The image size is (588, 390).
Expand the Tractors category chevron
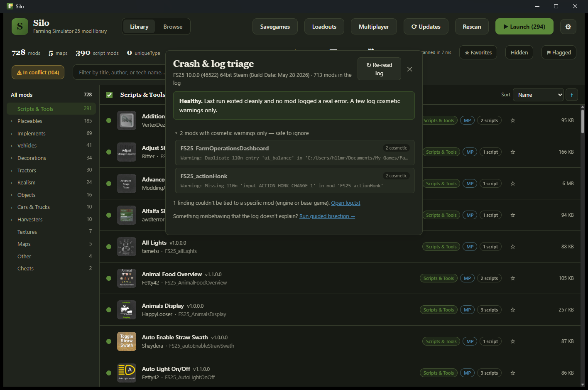coord(12,171)
